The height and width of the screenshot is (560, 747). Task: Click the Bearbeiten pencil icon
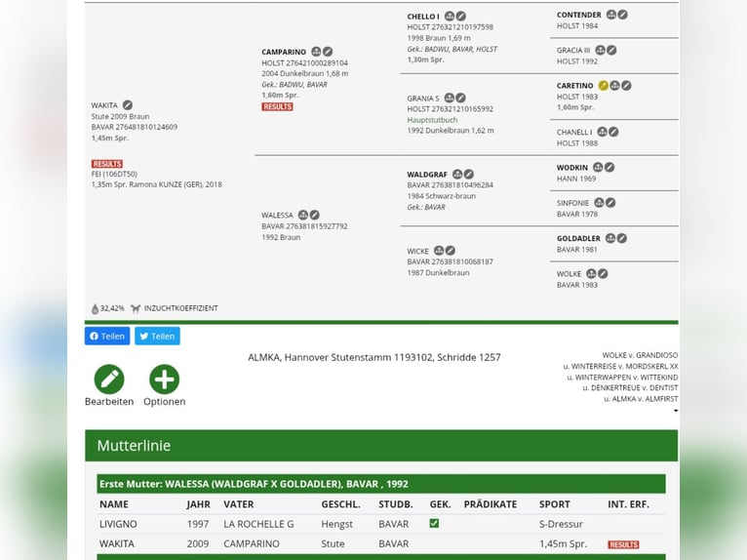point(109,380)
